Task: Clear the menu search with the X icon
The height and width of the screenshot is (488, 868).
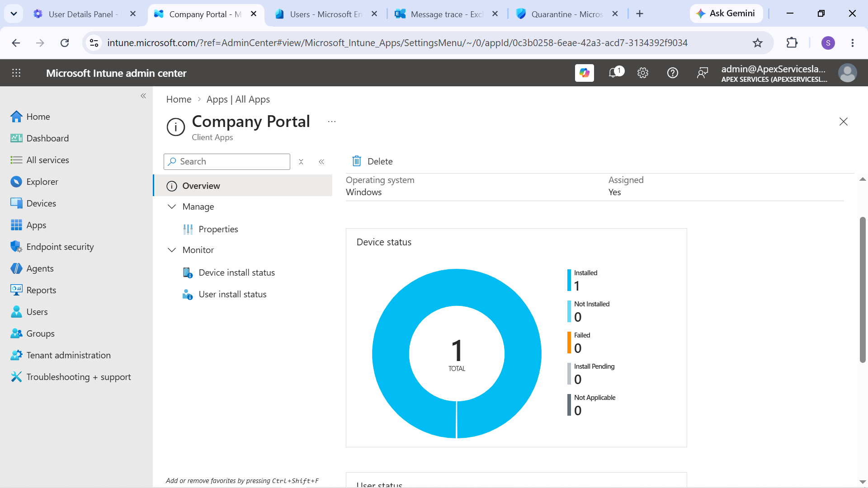Action: (x=301, y=162)
